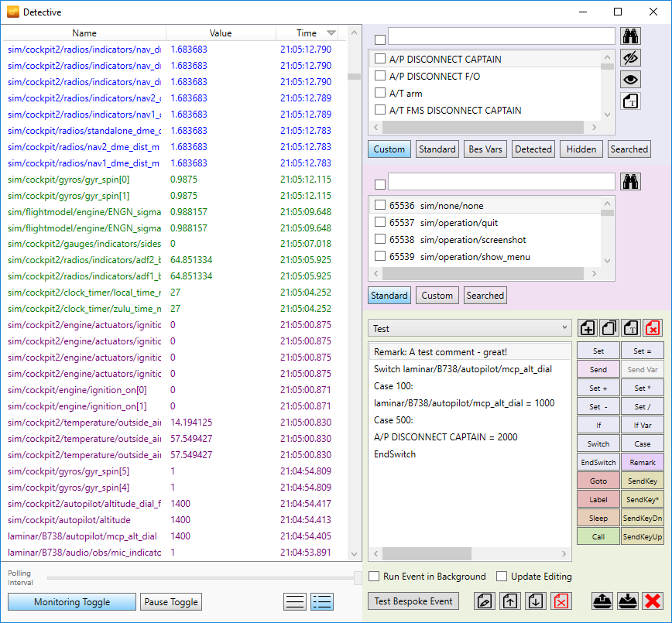
Task: Select the Standard tab in the commands panel
Action: [389, 295]
